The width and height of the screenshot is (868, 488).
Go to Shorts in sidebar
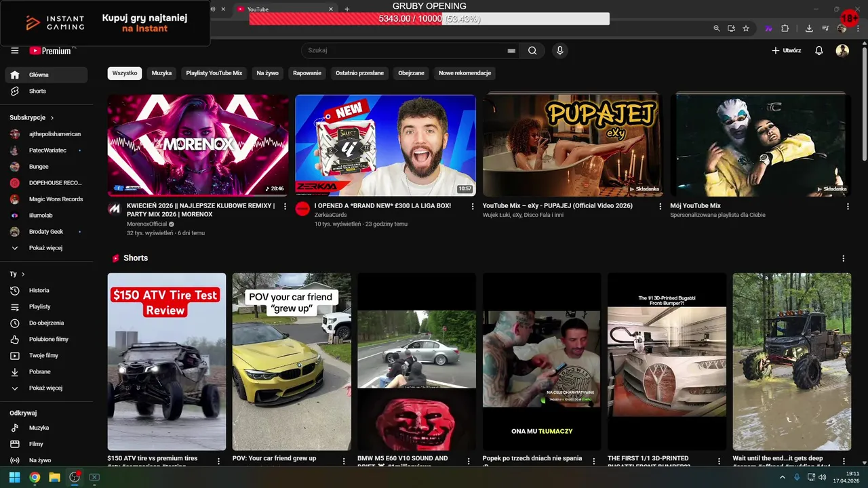pos(46,91)
